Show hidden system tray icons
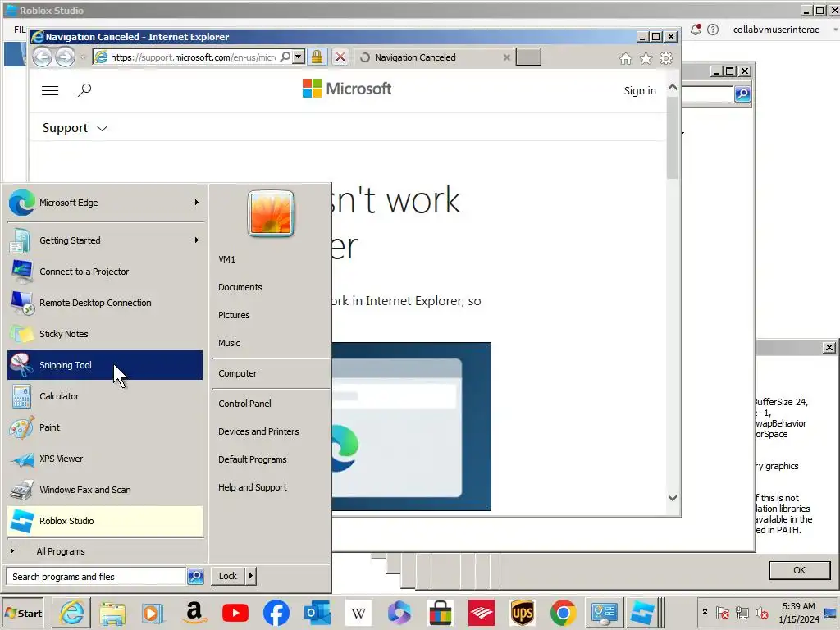Image resolution: width=840 pixels, height=630 pixels. [705, 612]
